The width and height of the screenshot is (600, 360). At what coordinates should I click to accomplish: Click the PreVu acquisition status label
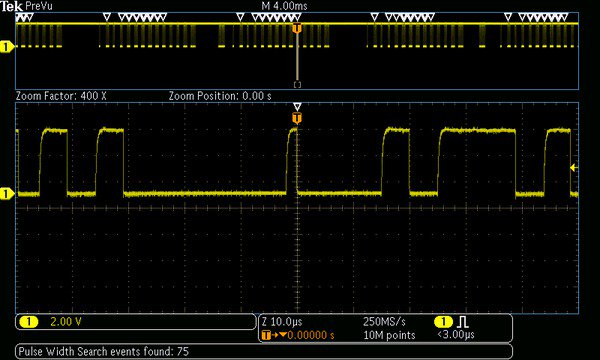[39, 6]
